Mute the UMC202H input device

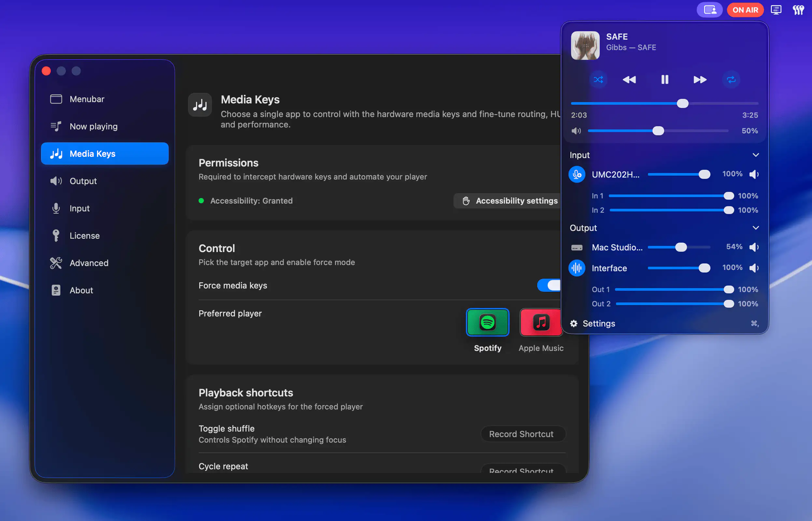pyautogui.click(x=754, y=174)
